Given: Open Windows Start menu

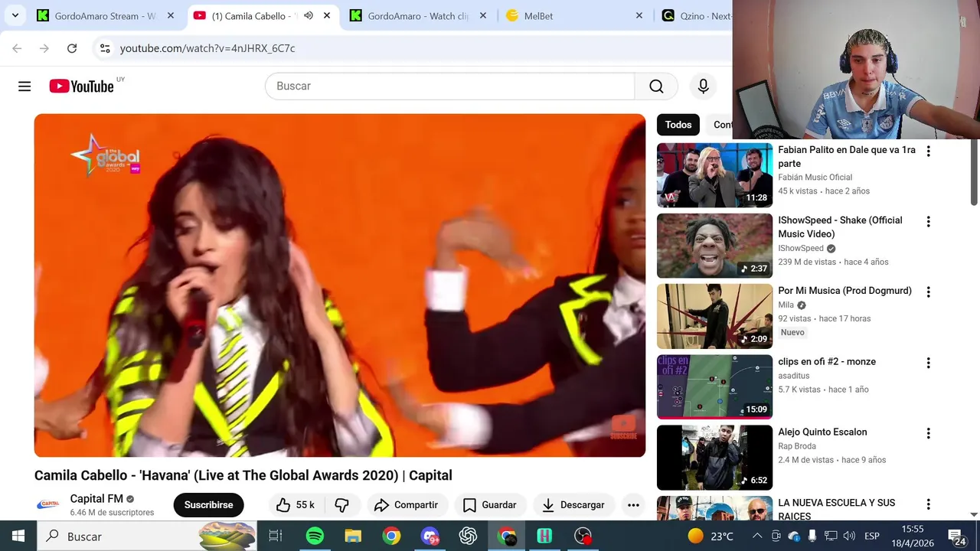Looking at the screenshot, I should (x=18, y=536).
